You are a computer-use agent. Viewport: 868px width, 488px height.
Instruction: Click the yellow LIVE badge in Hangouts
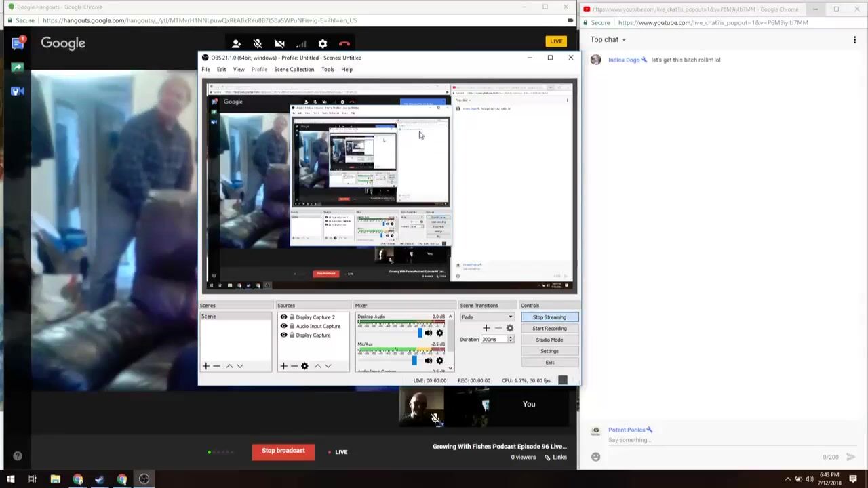pos(556,41)
